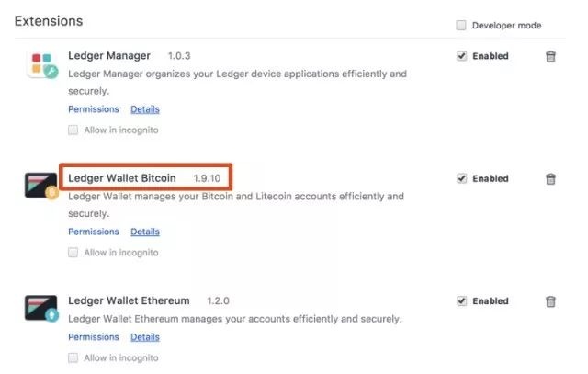Remove Ledger Manager with trash icon
This screenshot has width=588, height=374.
(550, 56)
